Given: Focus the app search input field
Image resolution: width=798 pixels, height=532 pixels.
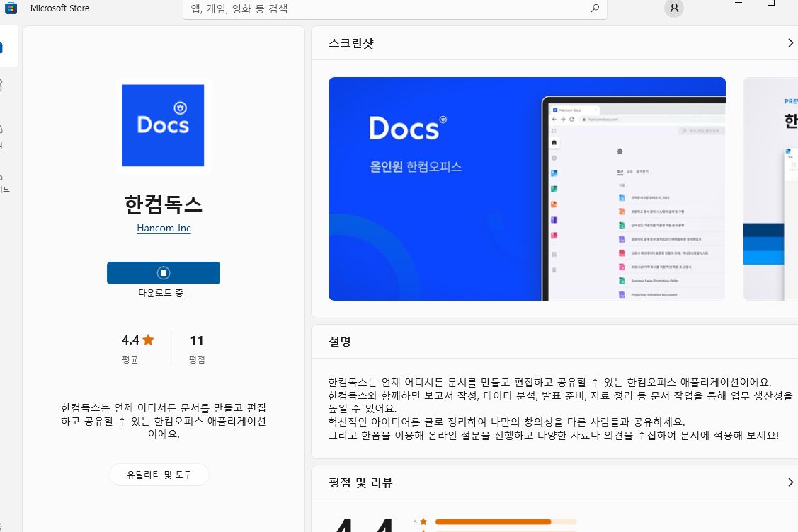Looking at the screenshot, I should 394,8.
